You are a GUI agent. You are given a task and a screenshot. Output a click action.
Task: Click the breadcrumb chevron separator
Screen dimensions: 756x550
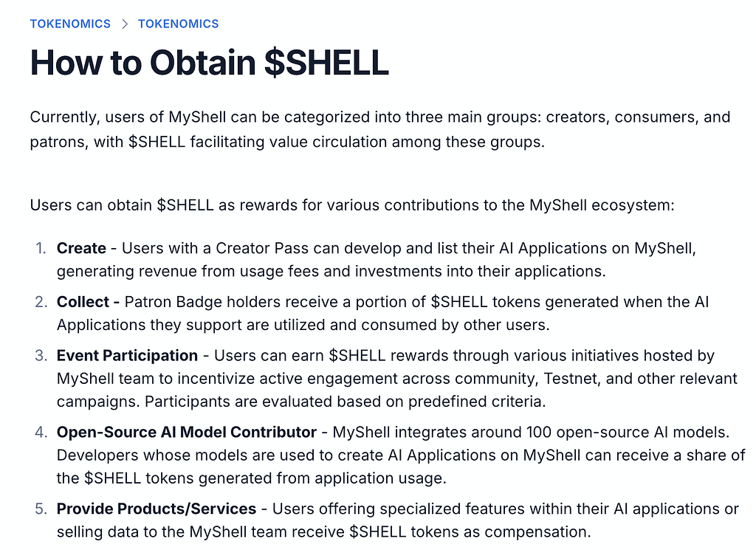pos(125,24)
